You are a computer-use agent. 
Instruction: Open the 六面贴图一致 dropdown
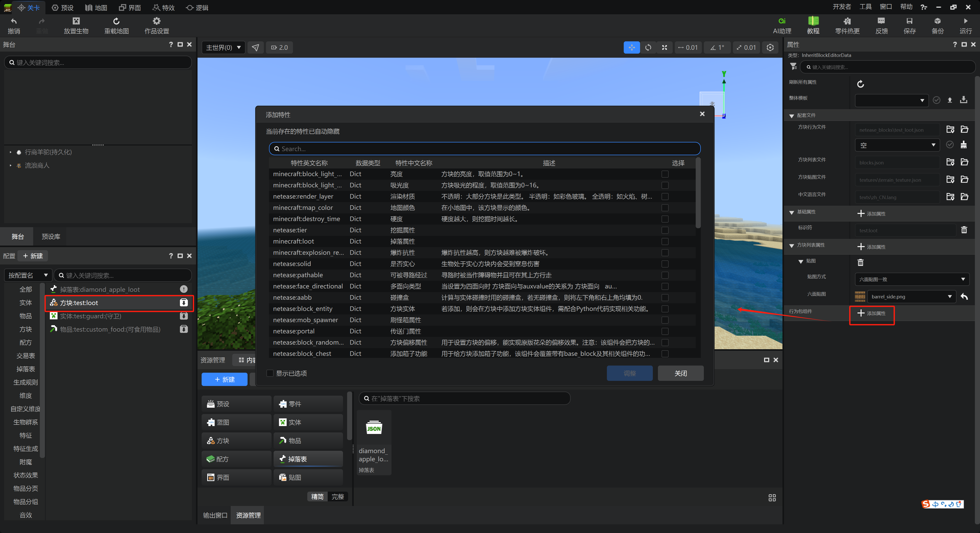point(912,279)
